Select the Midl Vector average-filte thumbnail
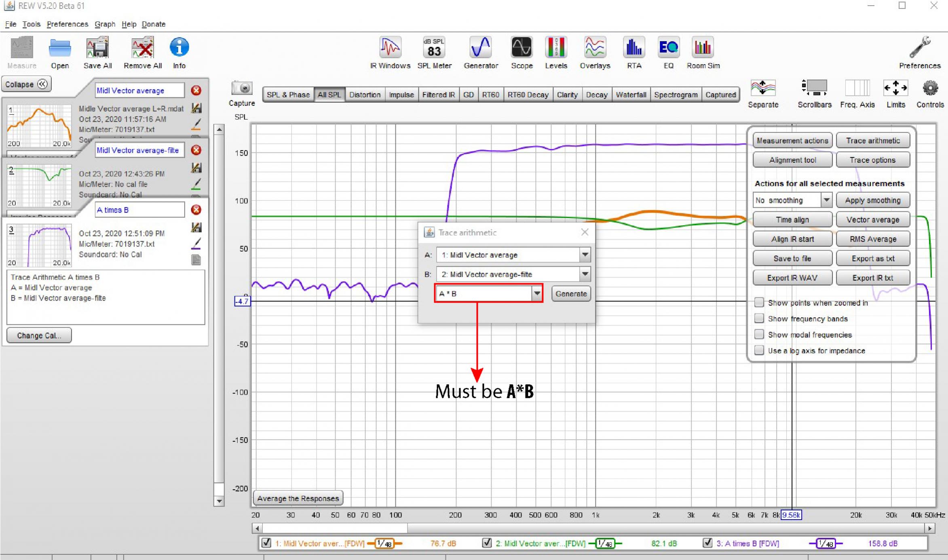 [x=39, y=186]
